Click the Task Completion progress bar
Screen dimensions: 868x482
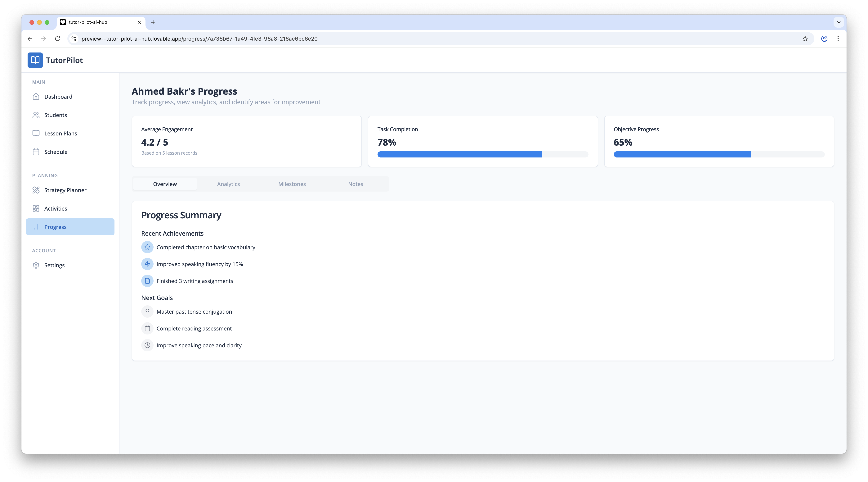482,154
